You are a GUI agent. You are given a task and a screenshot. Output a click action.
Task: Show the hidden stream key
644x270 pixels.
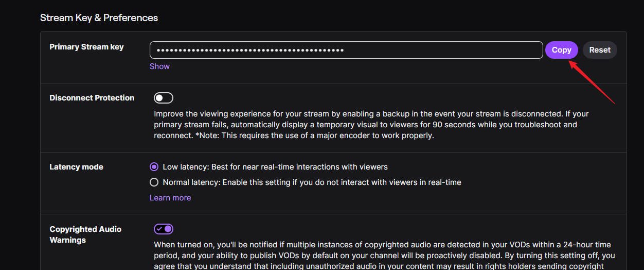tap(159, 66)
